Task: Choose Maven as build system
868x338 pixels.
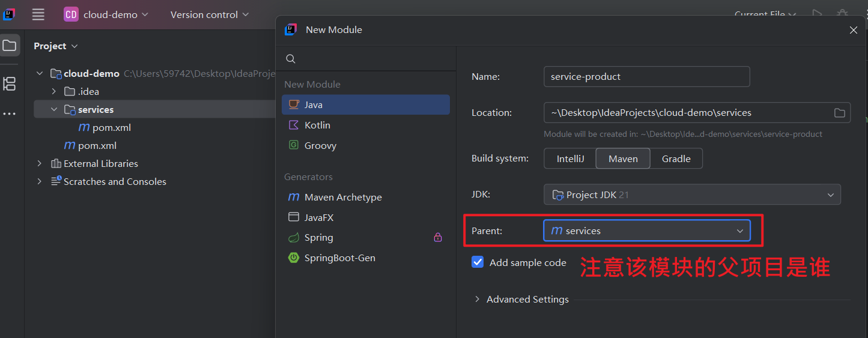Action: point(623,158)
